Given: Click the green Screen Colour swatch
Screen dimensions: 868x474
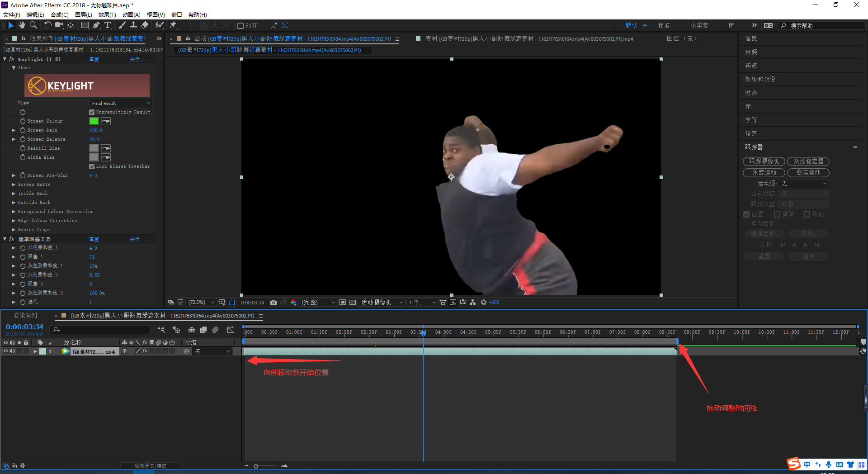Looking at the screenshot, I should coord(94,121).
